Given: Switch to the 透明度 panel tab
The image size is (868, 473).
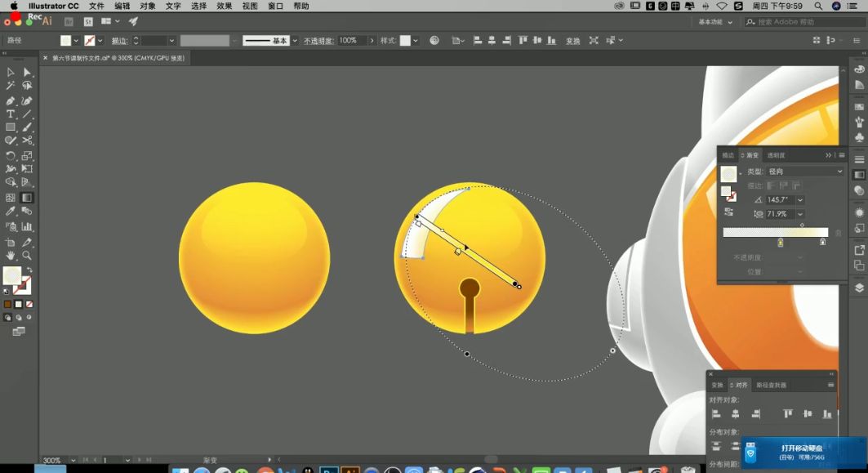Looking at the screenshot, I should (776, 155).
